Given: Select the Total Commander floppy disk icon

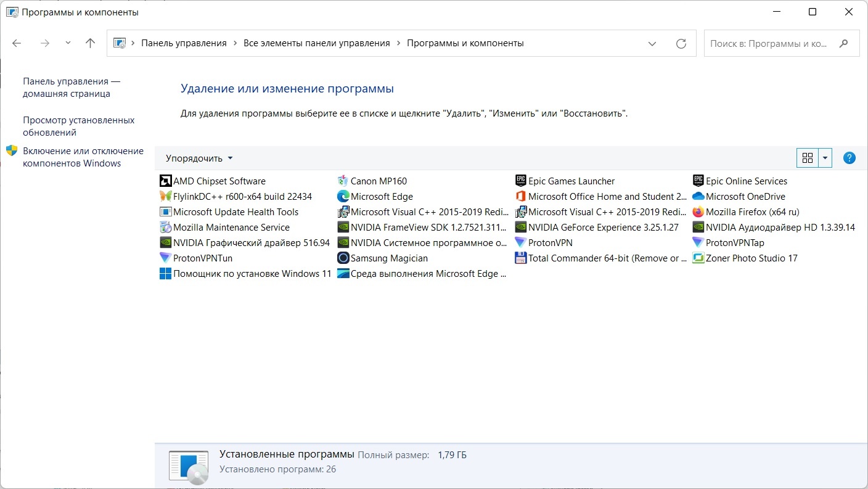Looking at the screenshot, I should click(x=520, y=258).
